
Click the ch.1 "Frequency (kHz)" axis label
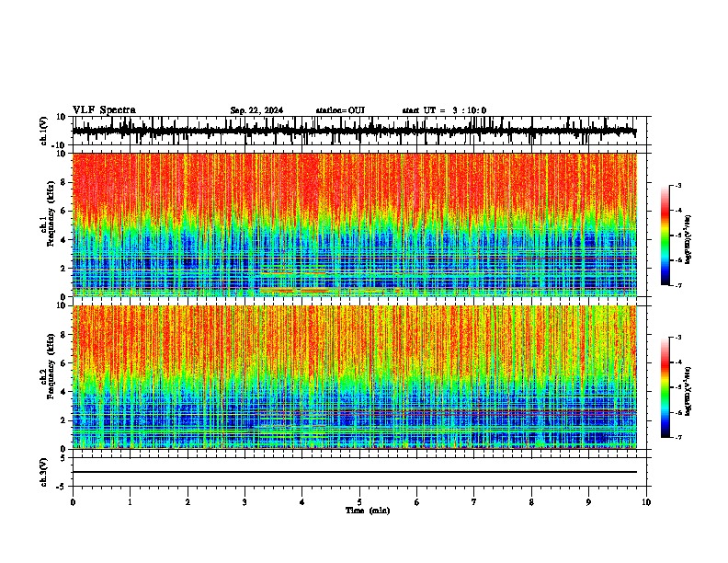[x=51, y=213]
